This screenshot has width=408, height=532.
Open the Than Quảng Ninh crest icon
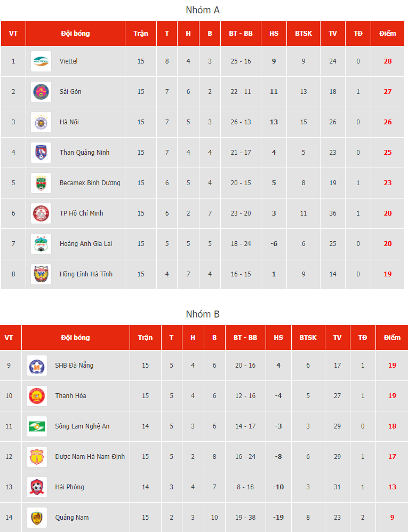(x=41, y=152)
